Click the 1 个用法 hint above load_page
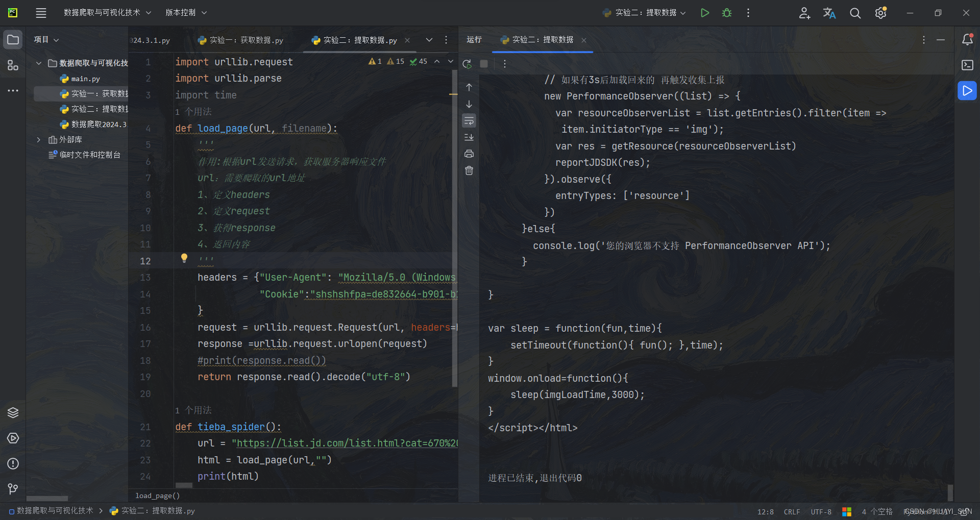The width and height of the screenshot is (980, 520). [x=193, y=112]
